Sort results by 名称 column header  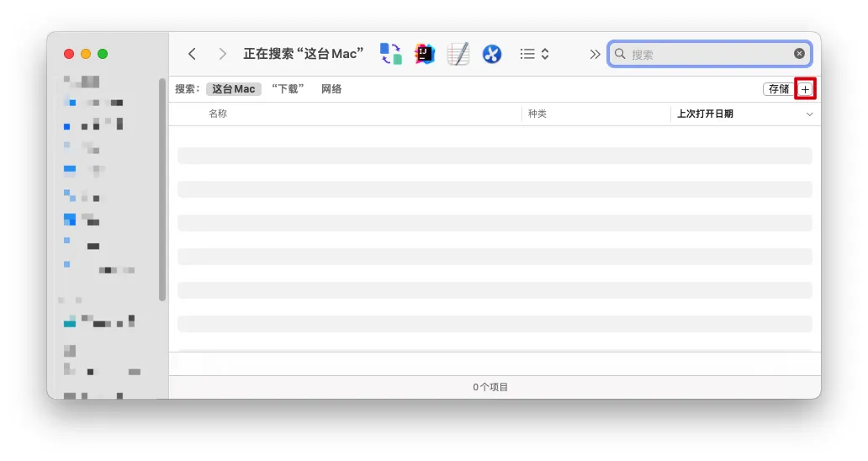[x=218, y=114]
